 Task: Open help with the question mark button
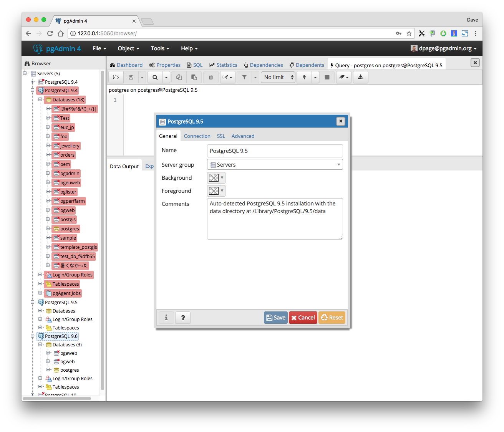pos(183,318)
